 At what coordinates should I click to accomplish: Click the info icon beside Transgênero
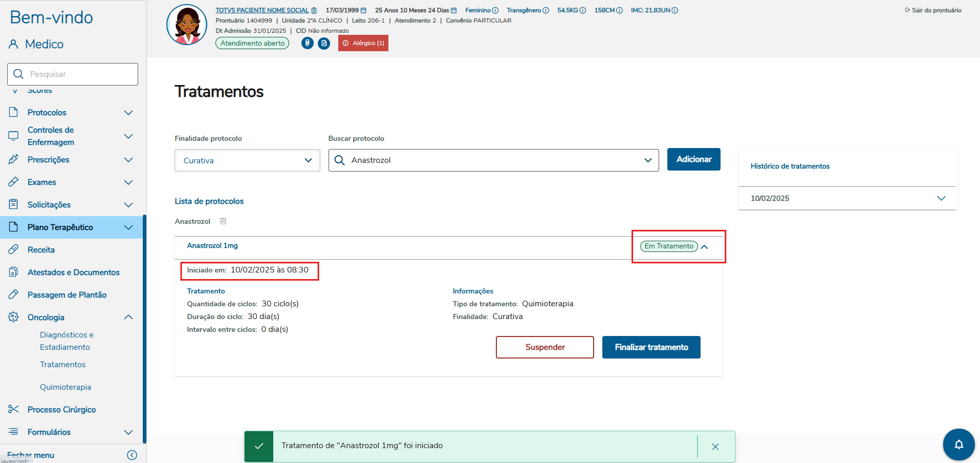(546, 10)
